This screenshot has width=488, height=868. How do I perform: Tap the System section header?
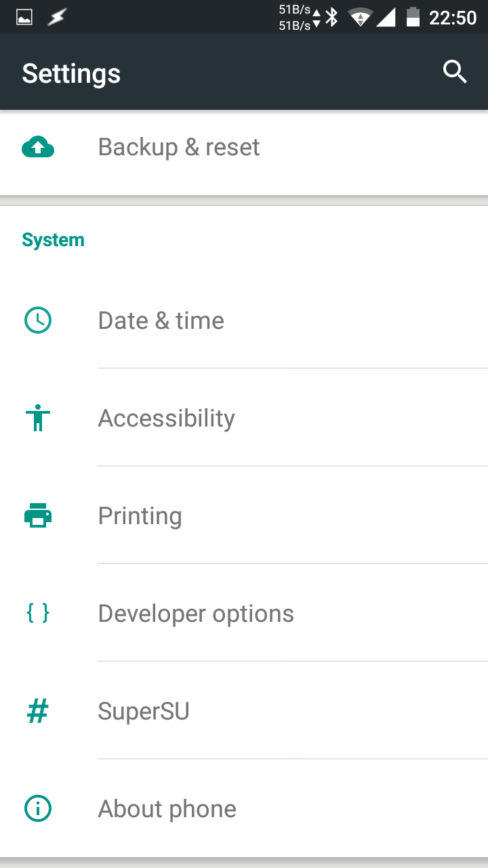pyautogui.click(x=53, y=240)
